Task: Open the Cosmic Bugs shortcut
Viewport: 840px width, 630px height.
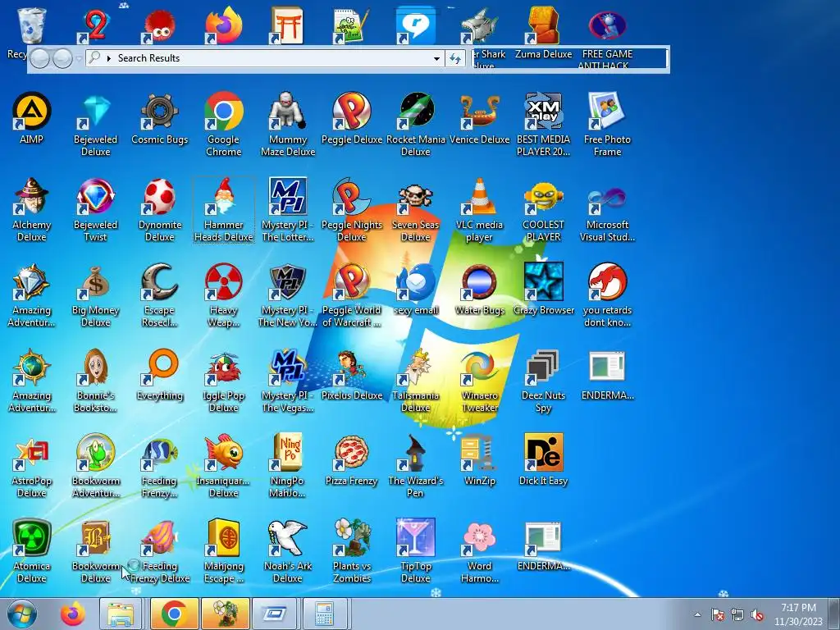Action: [160, 119]
